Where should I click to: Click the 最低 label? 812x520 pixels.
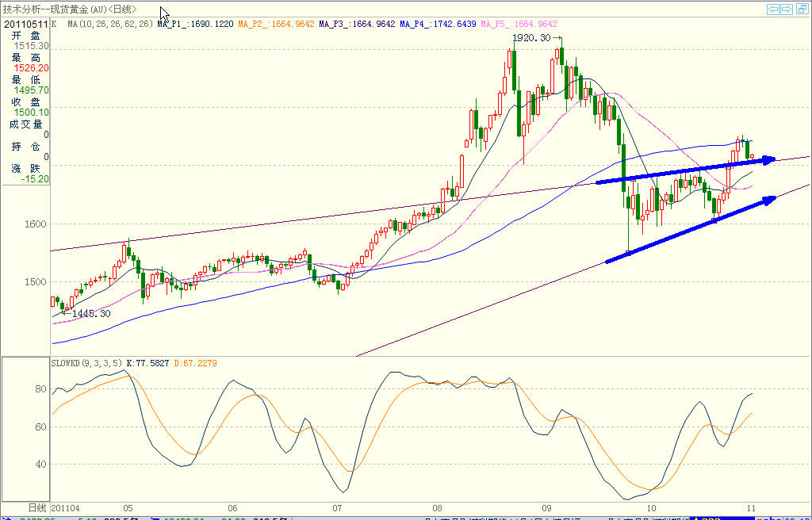click(26, 80)
